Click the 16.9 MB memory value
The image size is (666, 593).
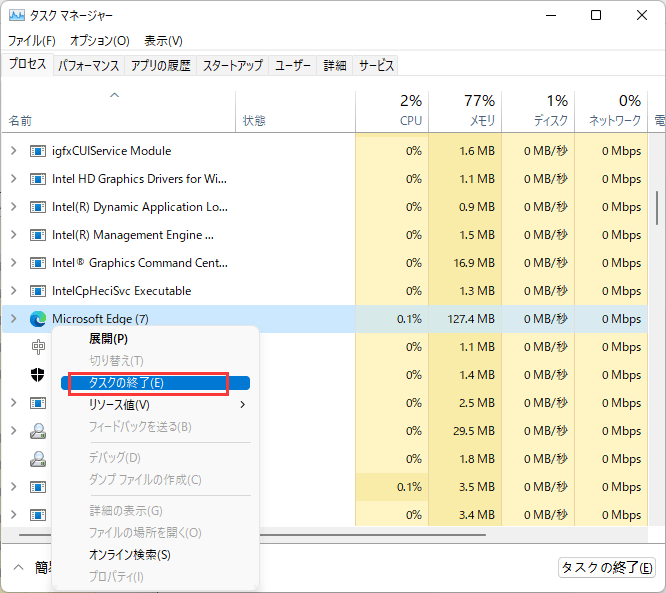[474, 263]
